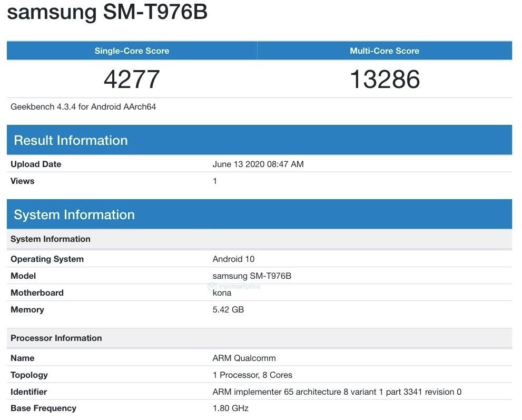This screenshot has width=522, height=420.
Task: Select the Single-Core Score header
Action: coord(131,51)
